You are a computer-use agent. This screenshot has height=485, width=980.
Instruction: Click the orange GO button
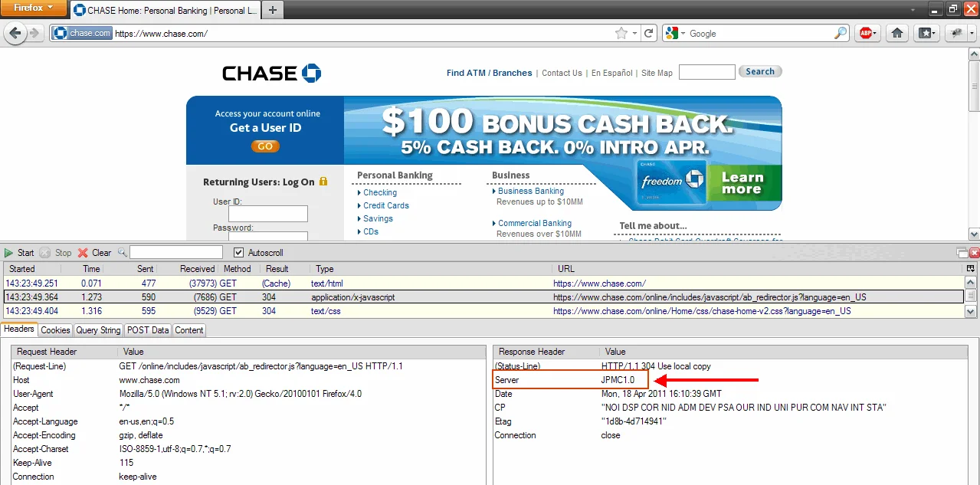tap(265, 146)
